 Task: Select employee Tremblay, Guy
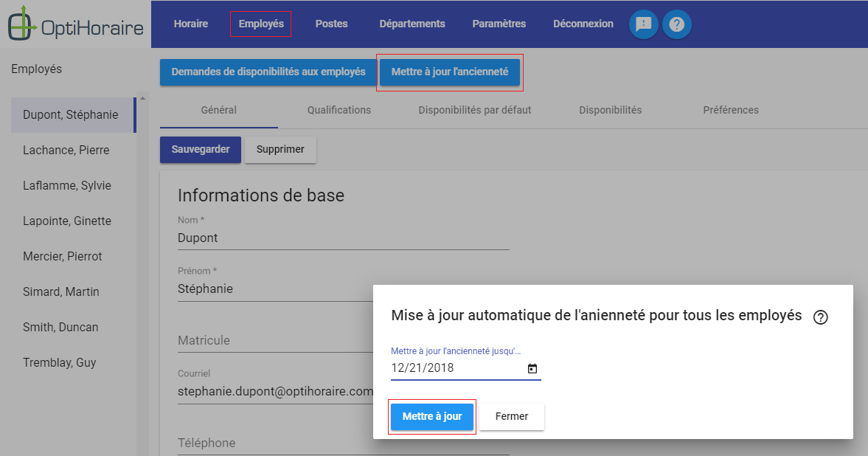(x=73, y=363)
